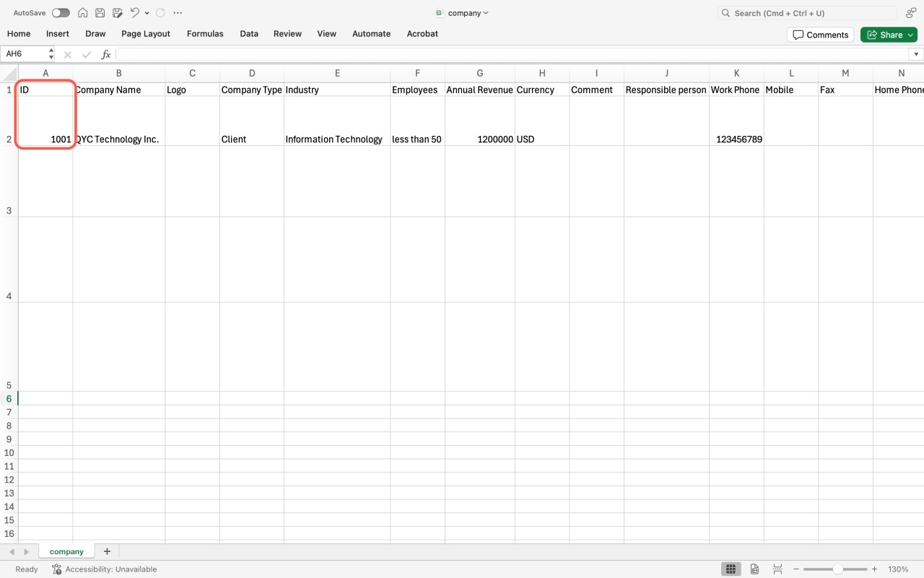Viewport: 924px width, 578px height.
Task: Click the zoom slider handle
Action: click(837, 569)
